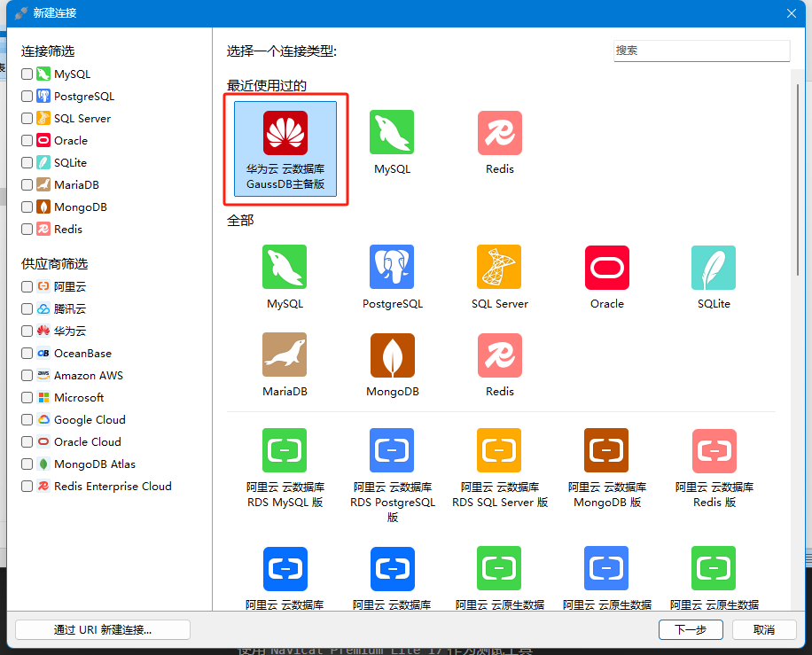Filter vendors by 华为云 checkbox
Viewport: 812px width, 655px height.
tap(27, 331)
